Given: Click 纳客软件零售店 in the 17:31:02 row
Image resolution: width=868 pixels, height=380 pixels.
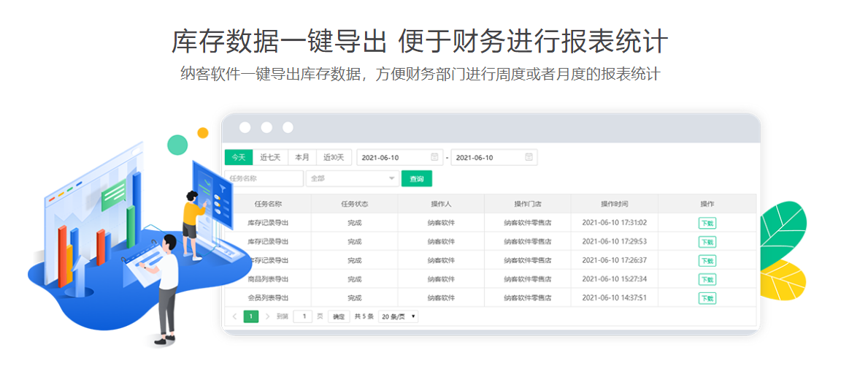Looking at the screenshot, I should tap(528, 223).
